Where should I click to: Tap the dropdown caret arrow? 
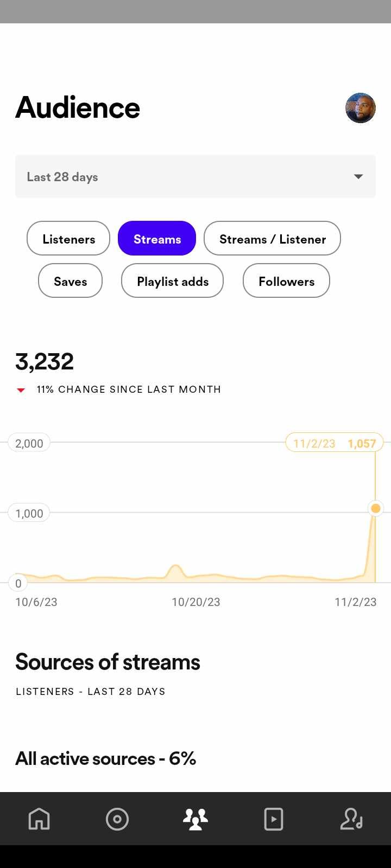pyautogui.click(x=358, y=177)
